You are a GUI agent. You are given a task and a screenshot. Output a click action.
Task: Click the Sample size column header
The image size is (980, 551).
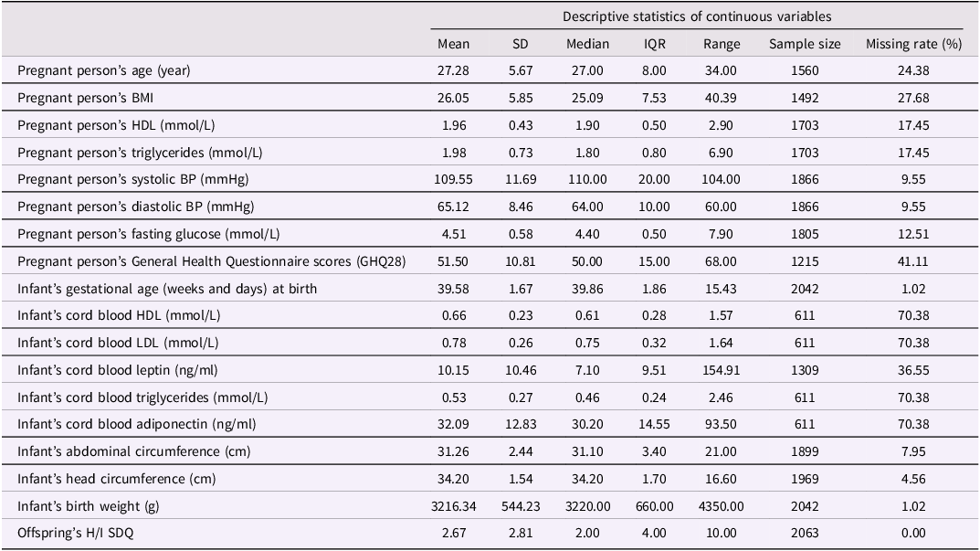click(x=805, y=45)
